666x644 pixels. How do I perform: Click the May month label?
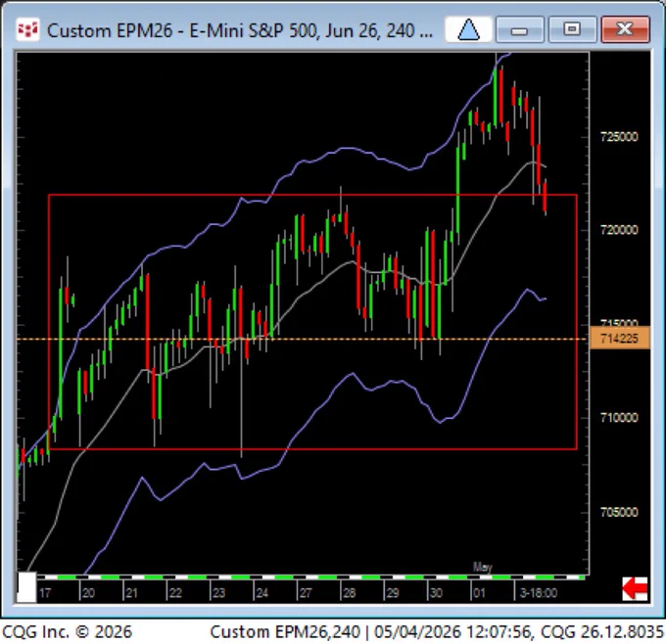[x=483, y=568]
